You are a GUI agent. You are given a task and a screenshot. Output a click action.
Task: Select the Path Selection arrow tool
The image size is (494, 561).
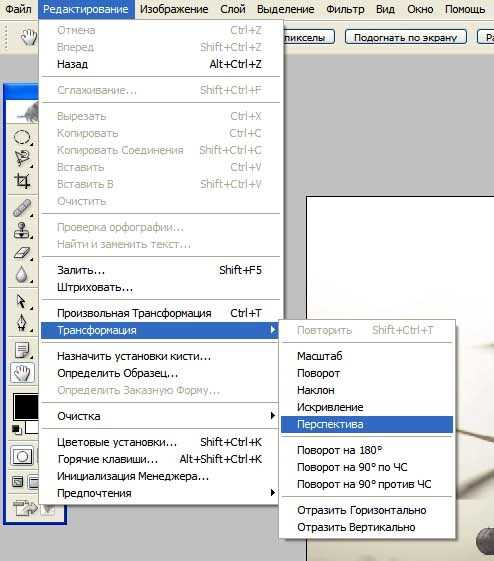22,301
